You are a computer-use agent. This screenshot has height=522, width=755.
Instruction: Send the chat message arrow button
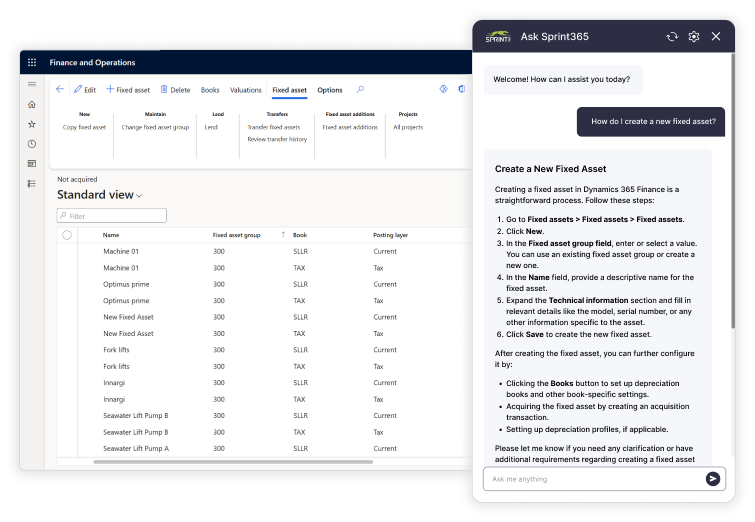[713, 479]
